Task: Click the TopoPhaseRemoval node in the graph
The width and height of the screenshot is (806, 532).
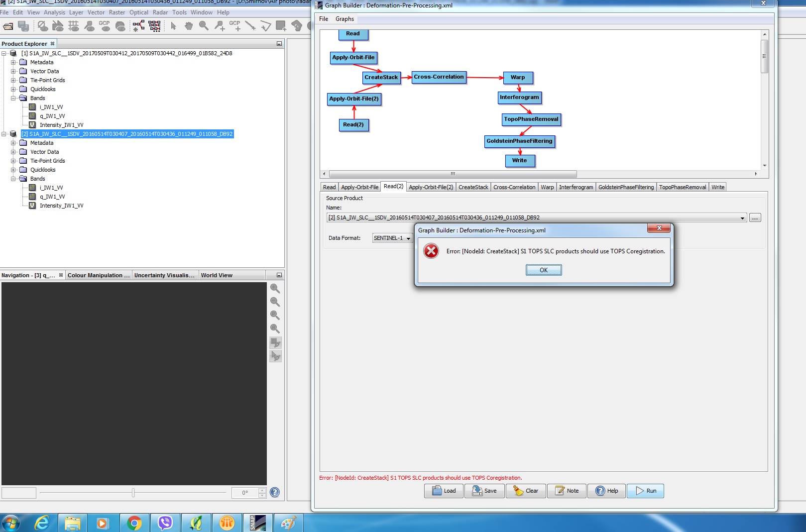Action: click(531, 119)
